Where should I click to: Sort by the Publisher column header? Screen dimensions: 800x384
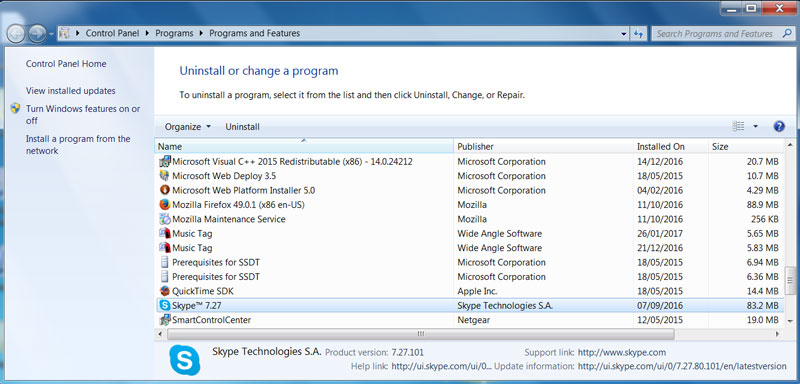543,146
